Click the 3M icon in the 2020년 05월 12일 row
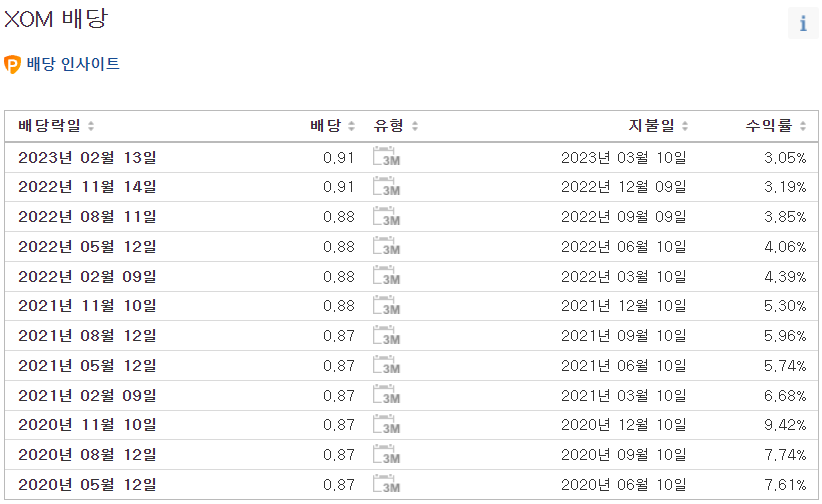The width and height of the screenshot is (822, 504). (386, 485)
